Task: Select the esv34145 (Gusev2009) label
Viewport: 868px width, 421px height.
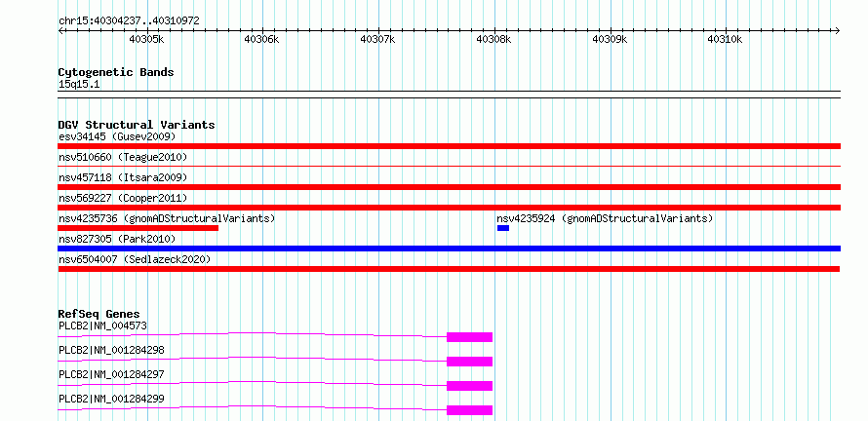Action: click(x=117, y=136)
